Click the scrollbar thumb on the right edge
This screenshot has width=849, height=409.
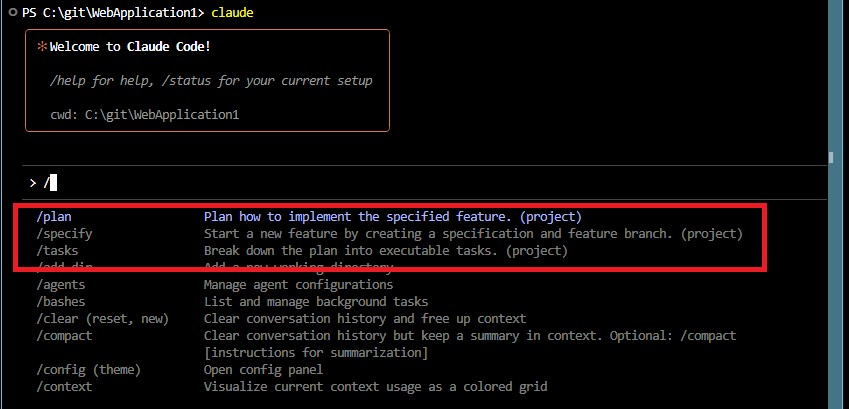[831, 157]
